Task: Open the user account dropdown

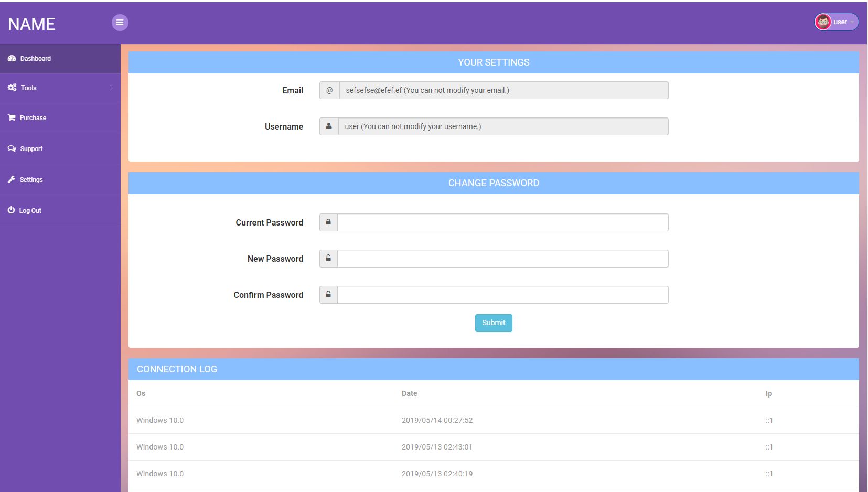Action: click(836, 22)
